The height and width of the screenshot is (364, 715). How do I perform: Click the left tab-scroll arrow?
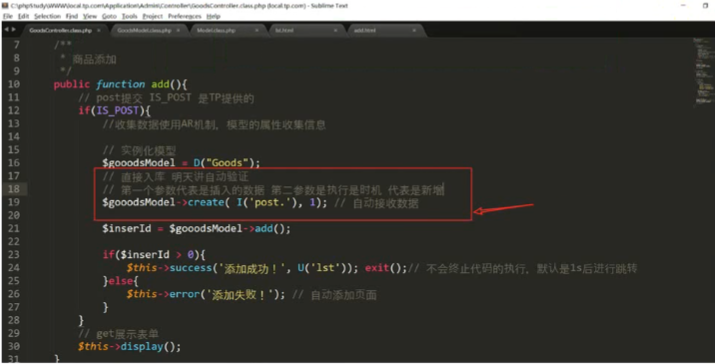click(6, 29)
